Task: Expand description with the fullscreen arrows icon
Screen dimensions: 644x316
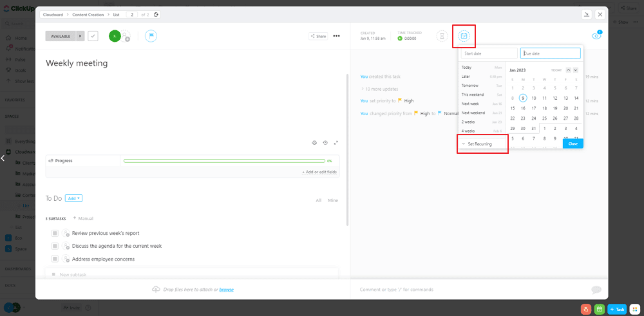Action: (336, 143)
